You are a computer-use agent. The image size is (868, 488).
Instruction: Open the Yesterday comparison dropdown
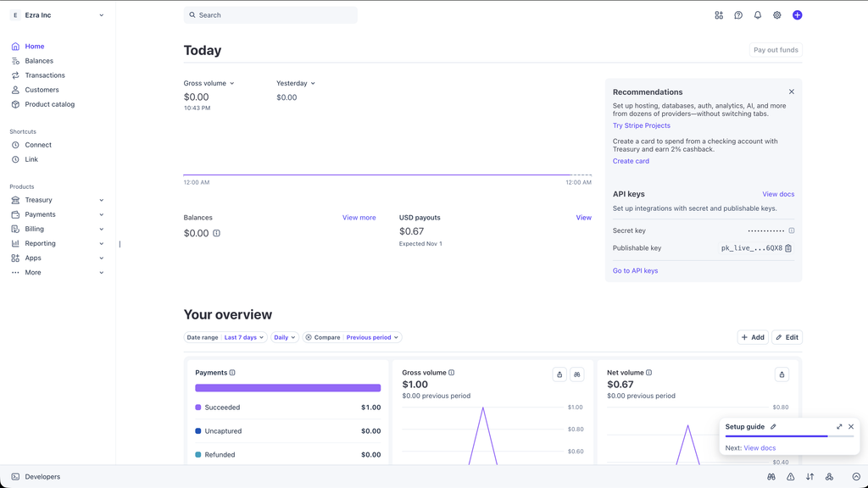click(x=296, y=84)
